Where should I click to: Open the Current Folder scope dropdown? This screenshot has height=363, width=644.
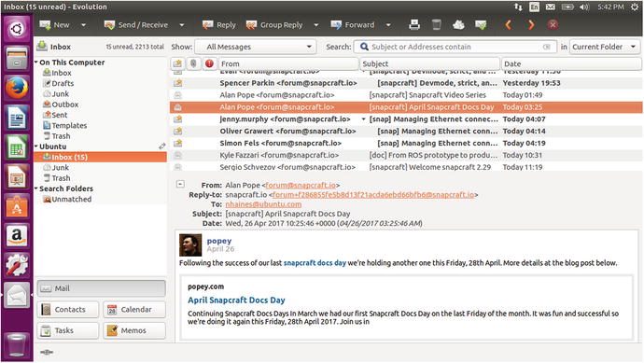pyautogui.click(x=605, y=47)
